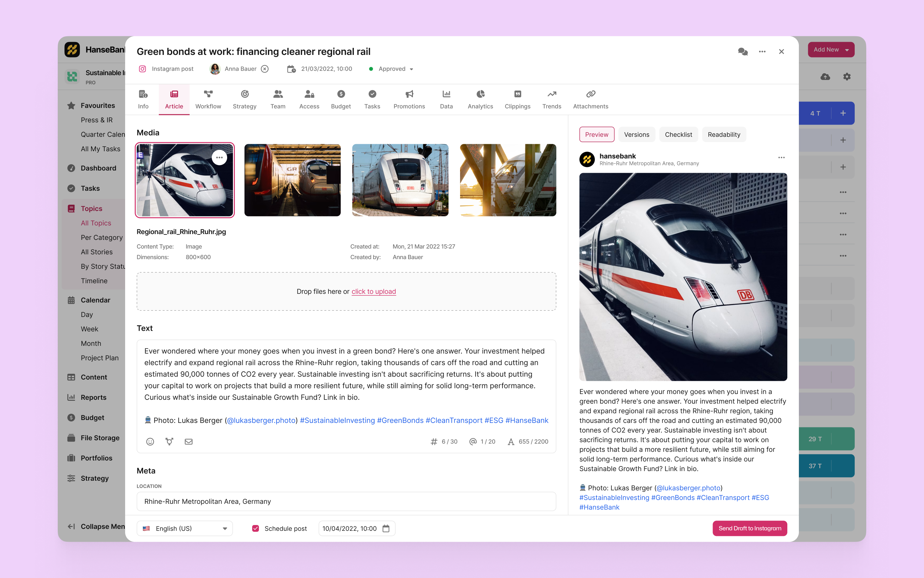The height and width of the screenshot is (578, 924).
Task: Open Project Plan in sidebar
Action: 100,358
